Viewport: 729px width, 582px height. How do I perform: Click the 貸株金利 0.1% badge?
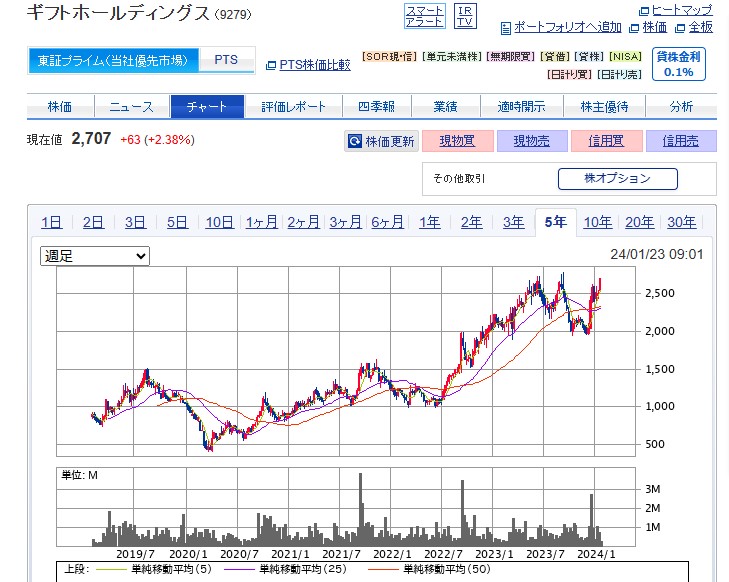[x=678, y=64]
